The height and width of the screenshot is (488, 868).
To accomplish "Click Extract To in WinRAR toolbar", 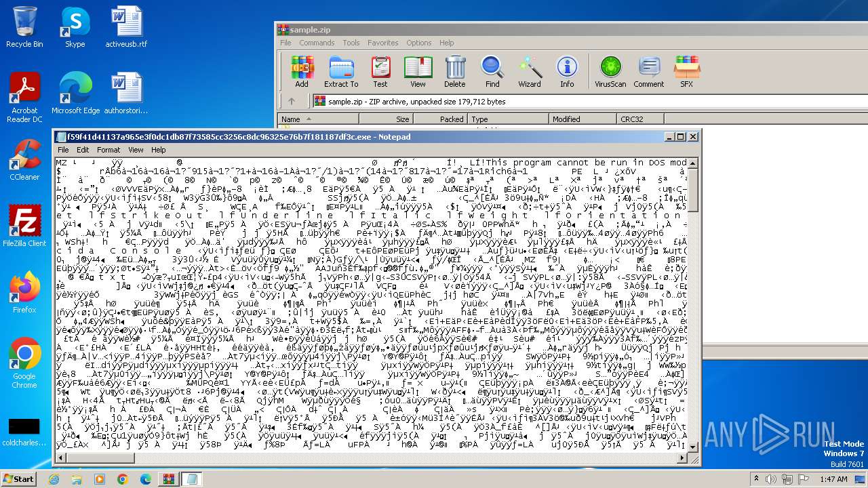I will tap(341, 72).
